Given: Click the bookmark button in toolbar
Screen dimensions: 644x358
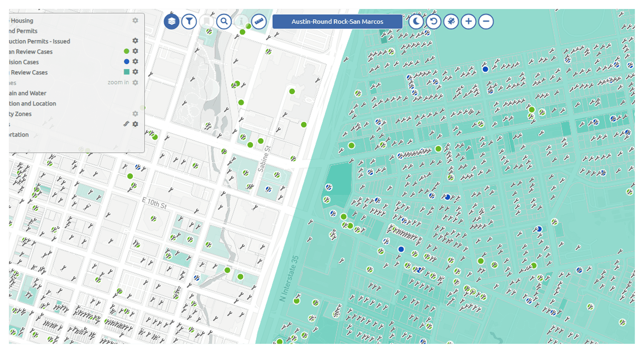Looking at the screenshot, I should pyautogui.click(x=206, y=21).
